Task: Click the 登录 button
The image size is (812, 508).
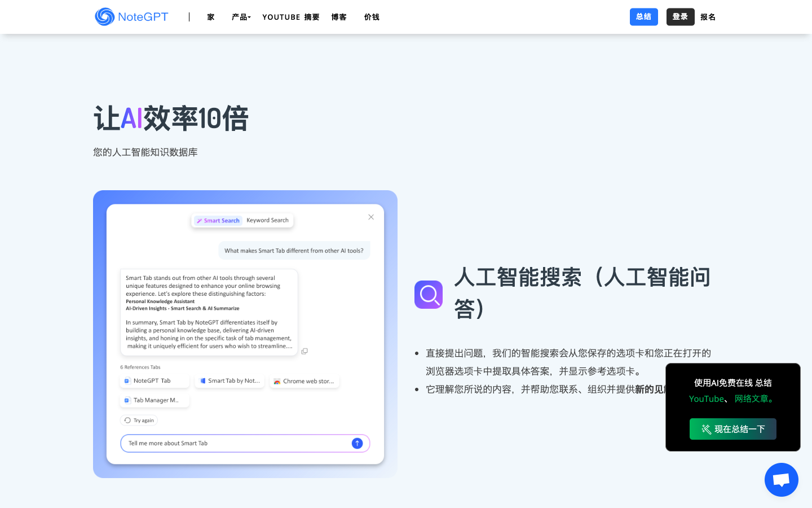Action: pos(680,17)
